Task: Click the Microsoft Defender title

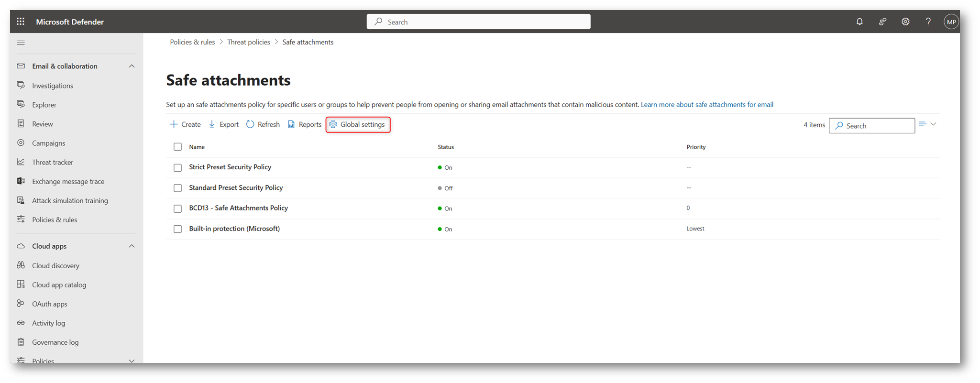Action: (70, 22)
